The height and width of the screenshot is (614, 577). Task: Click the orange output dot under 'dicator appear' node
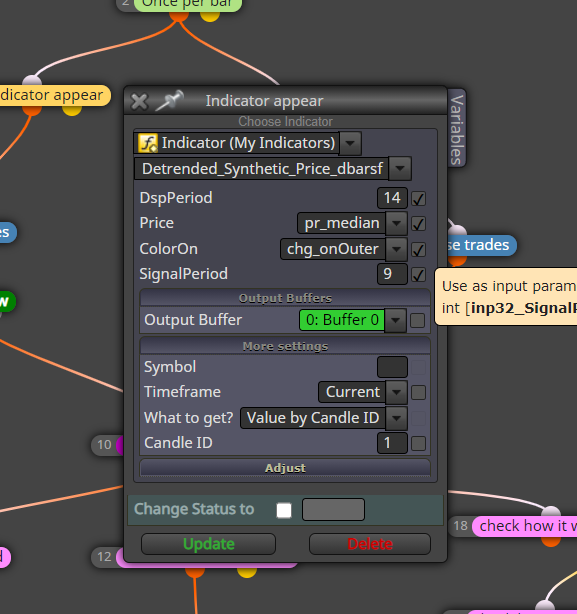click(x=32, y=110)
